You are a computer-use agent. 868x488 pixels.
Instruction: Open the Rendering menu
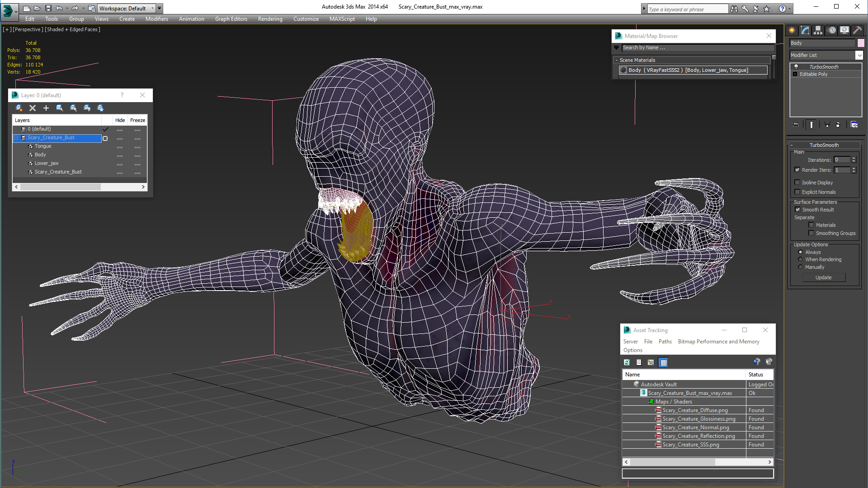pyautogui.click(x=270, y=19)
